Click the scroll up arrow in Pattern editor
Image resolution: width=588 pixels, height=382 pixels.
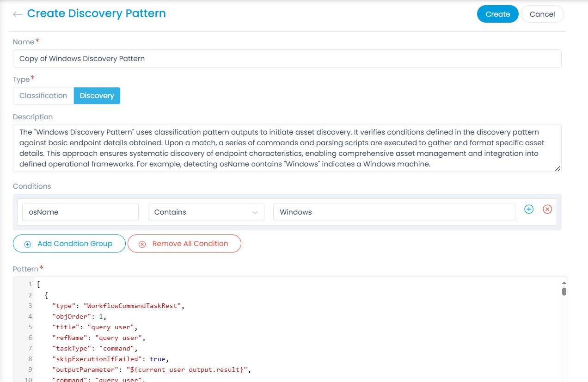(x=564, y=283)
